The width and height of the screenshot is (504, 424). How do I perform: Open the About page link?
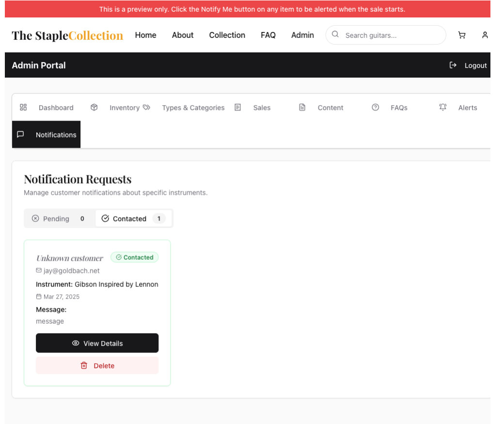[183, 35]
